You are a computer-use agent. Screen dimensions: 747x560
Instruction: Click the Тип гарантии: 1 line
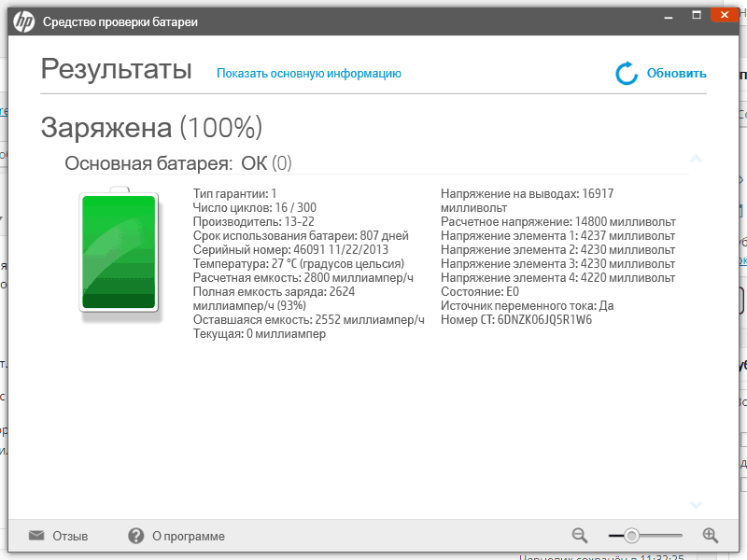pos(234,193)
